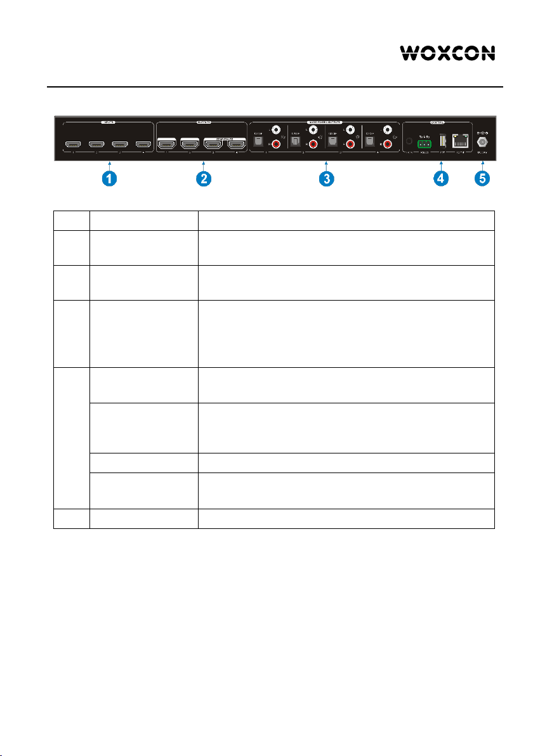This screenshot has height=756, width=533.
Task: Click the DC power input jack
Action: point(482,142)
